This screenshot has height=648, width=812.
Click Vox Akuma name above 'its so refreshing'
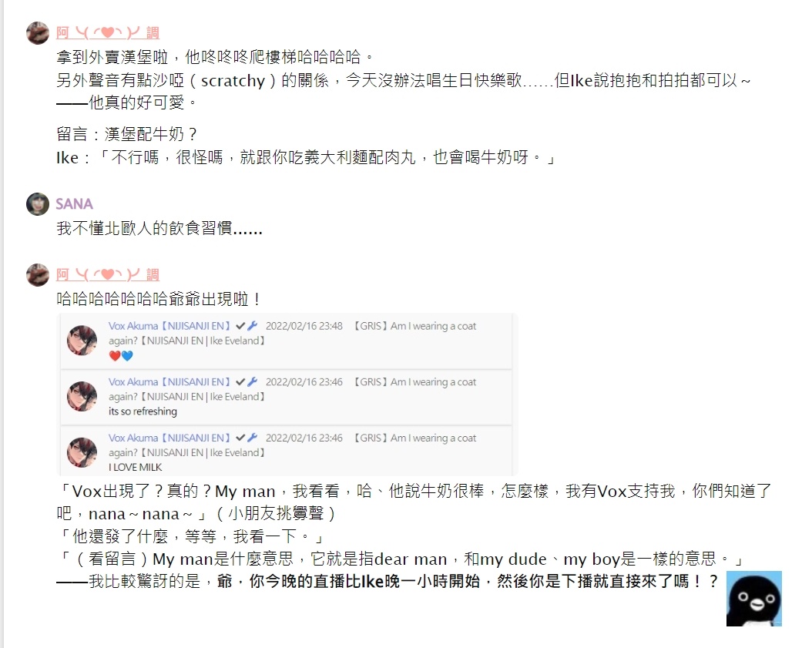(x=169, y=381)
